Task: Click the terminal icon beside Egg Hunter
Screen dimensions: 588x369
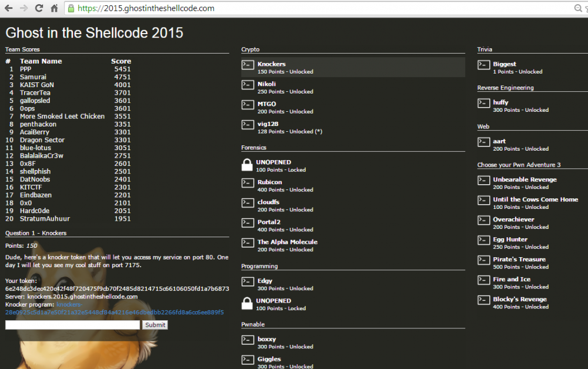Action: pos(483,240)
